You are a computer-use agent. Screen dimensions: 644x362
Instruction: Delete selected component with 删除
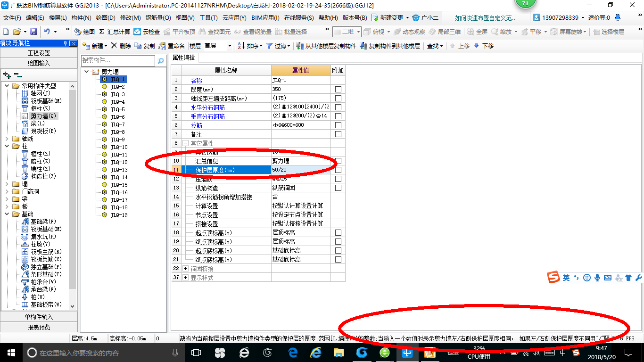(121, 46)
